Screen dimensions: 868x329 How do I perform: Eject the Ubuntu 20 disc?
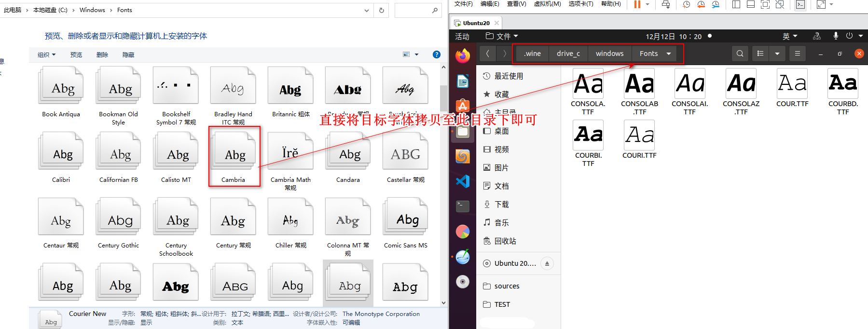coord(547,263)
